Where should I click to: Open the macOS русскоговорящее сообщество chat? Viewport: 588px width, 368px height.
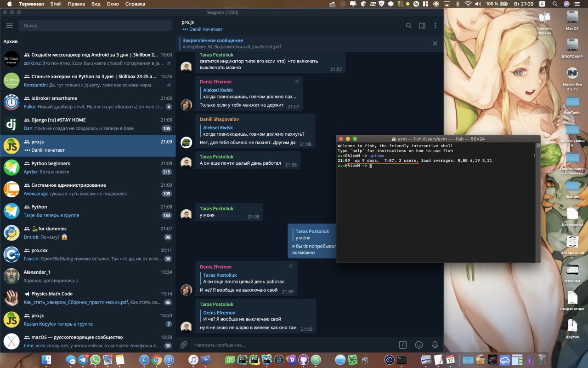[88, 341]
